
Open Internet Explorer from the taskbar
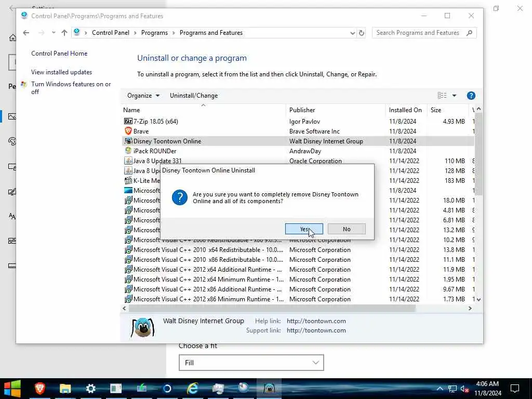click(192, 389)
